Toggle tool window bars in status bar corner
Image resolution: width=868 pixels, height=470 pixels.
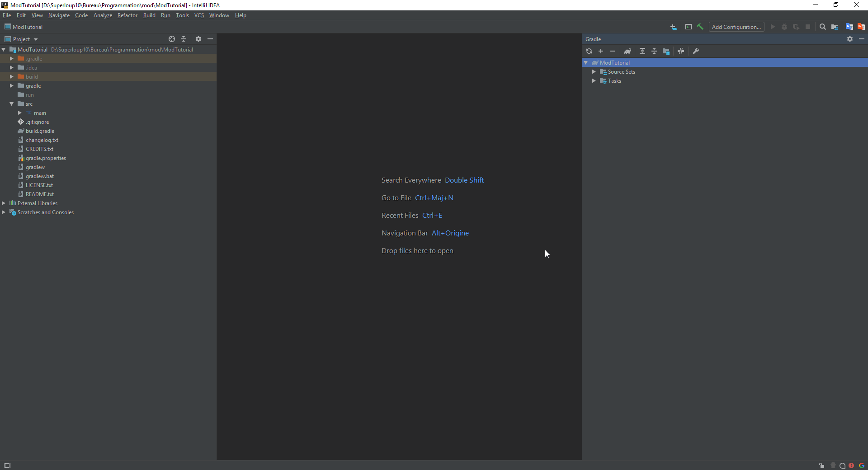(x=7, y=465)
